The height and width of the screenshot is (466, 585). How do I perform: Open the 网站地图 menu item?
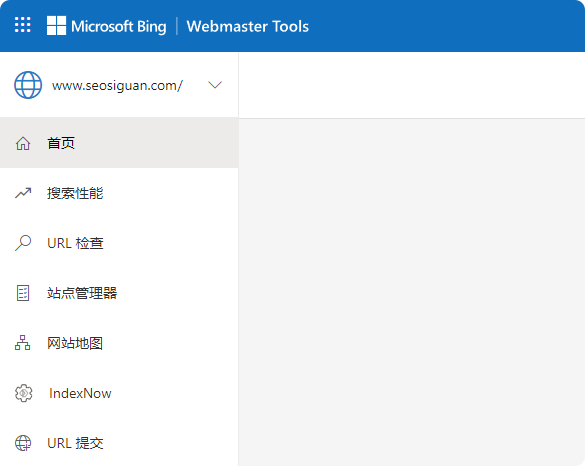pyautogui.click(x=119, y=343)
